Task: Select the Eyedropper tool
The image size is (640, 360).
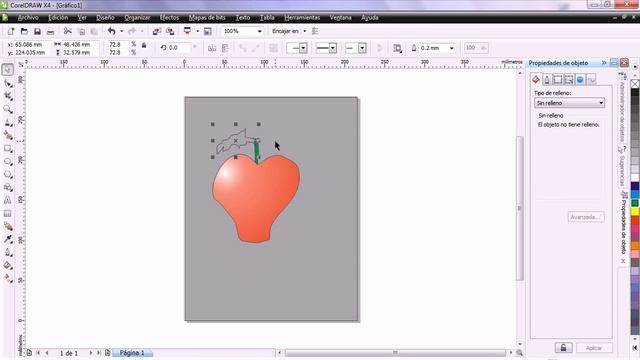Action: tap(7, 240)
